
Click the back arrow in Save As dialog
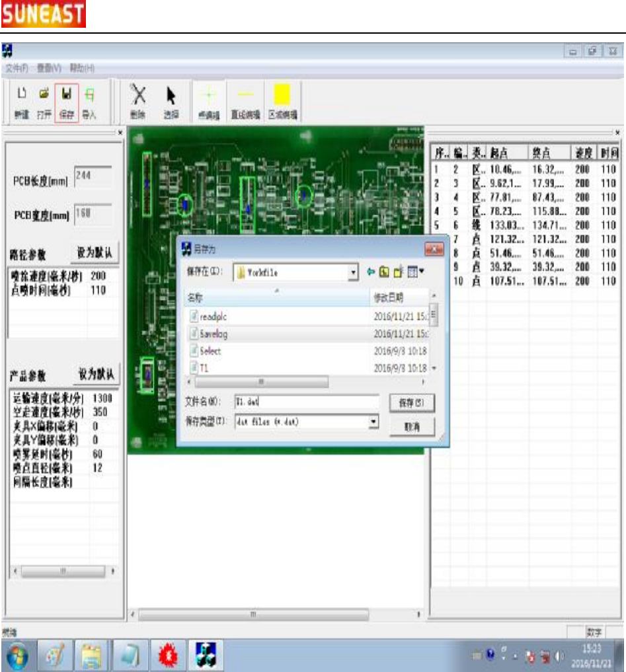click(372, 272)
